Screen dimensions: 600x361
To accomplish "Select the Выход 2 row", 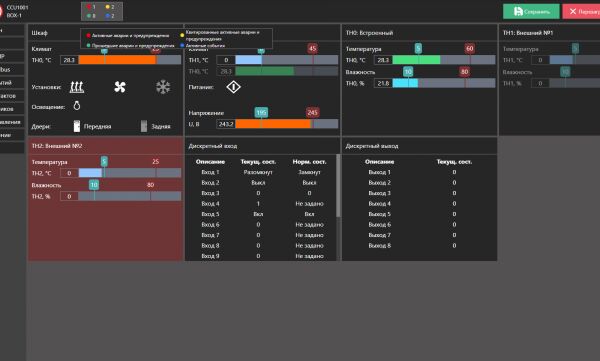I will pyautogui.click(x=419, y=183).
